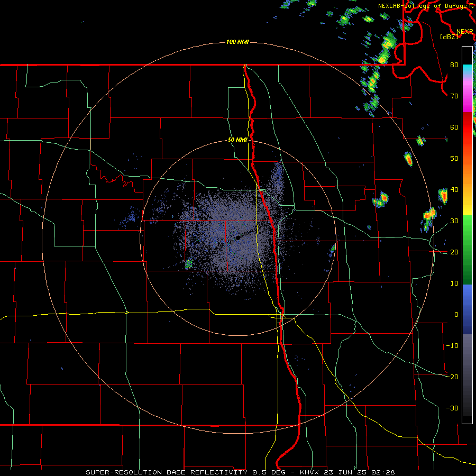Select the -30 value on dBZ scale
This screenshot has width=476, height=476.
[x=452, y=408]
